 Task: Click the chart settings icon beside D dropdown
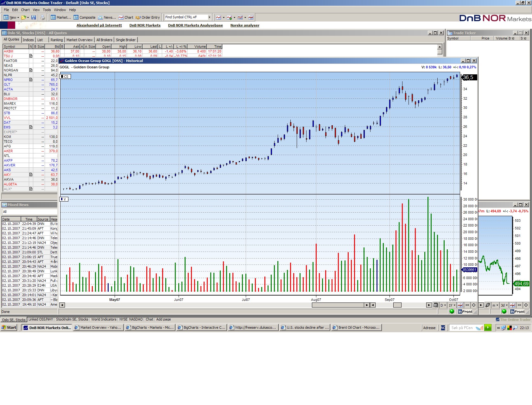[x=436, y=305]
